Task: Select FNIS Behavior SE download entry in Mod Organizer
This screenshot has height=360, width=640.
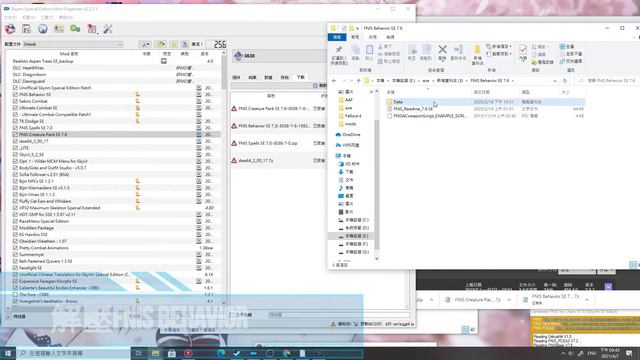Action: point(278,126)
